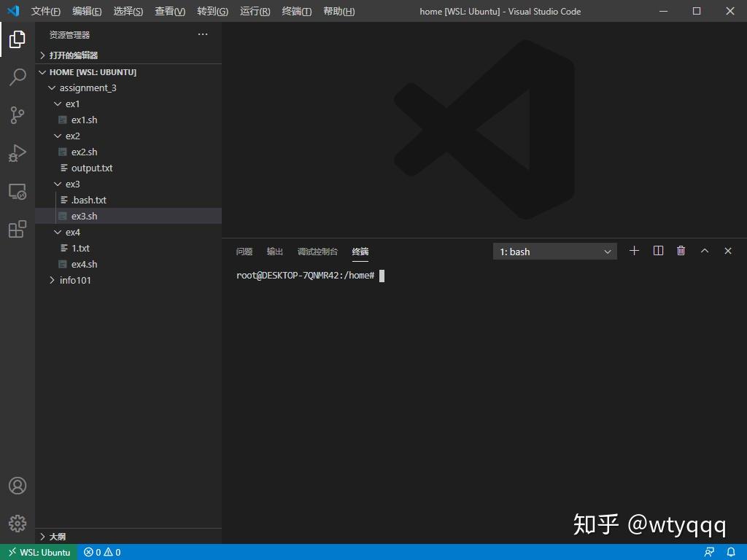
Task: Open notifications via the bell icon
Action: 732,552
